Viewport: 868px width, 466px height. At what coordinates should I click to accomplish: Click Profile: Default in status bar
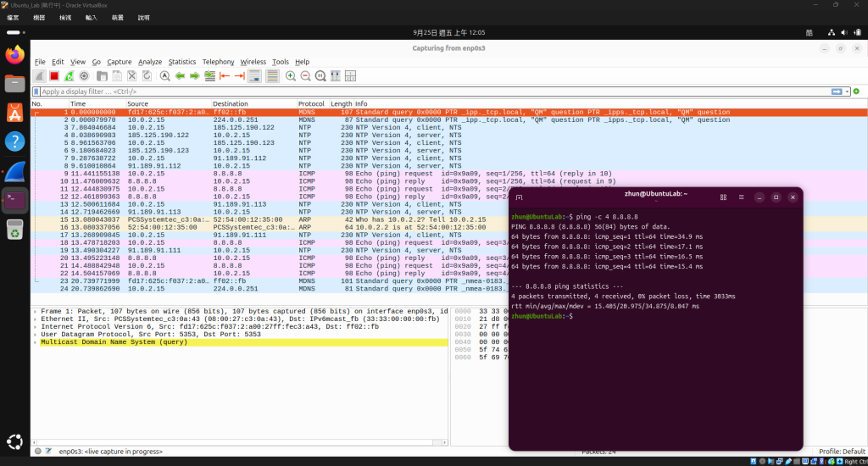point(842,452)
